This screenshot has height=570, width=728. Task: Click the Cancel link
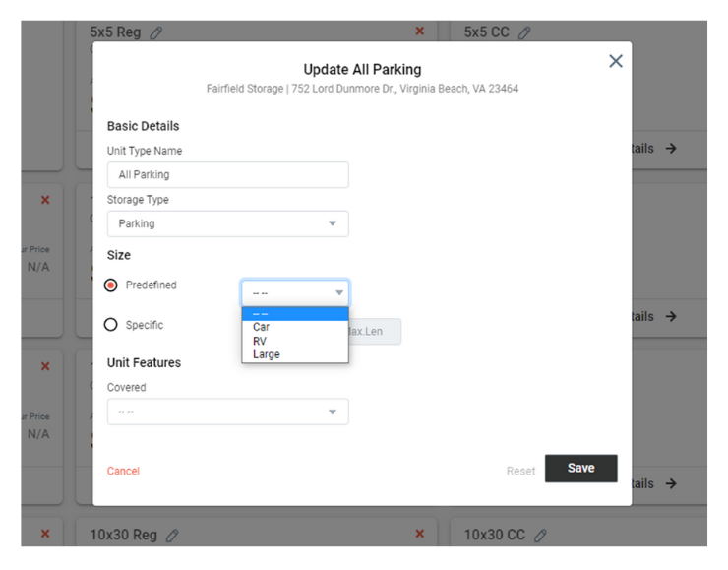point(123,471)
